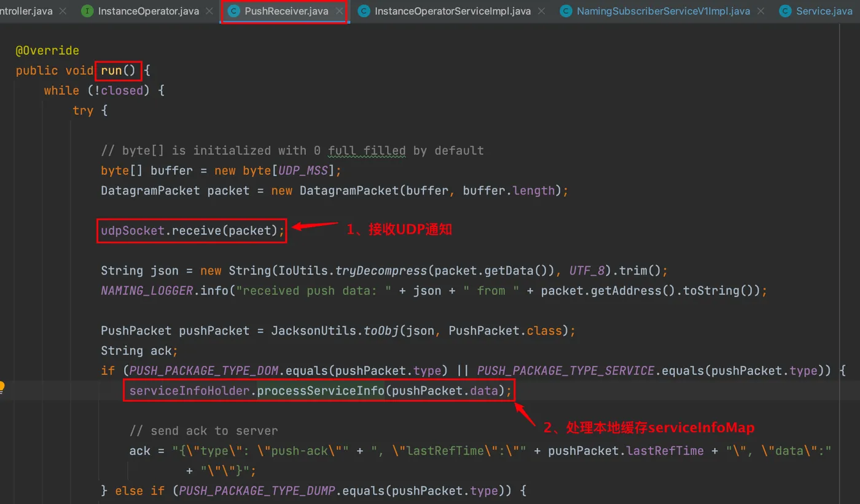Click the NAMING_LOGGER identifier

pos(147,290)
